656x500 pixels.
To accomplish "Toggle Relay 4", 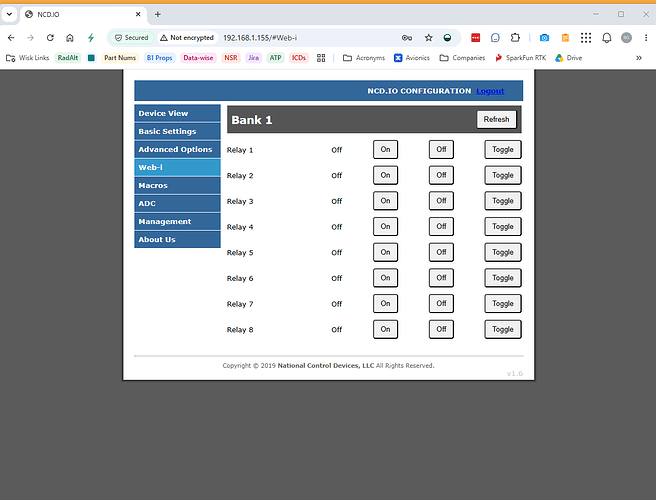I will click(x=503, y=226).
